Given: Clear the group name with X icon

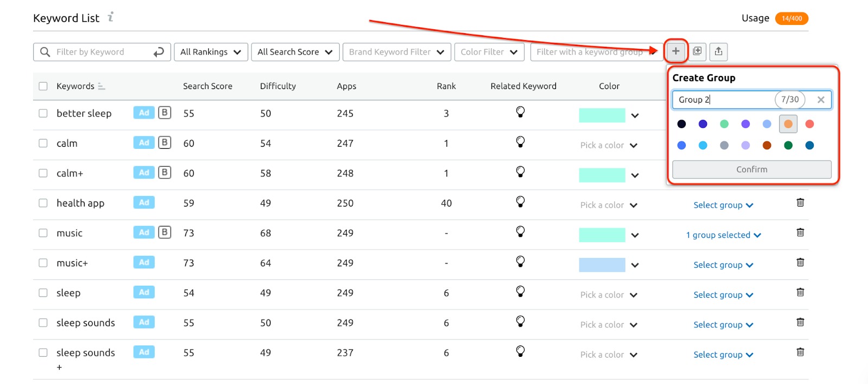Looking at the screenshot, I should (x=821, y=99).
